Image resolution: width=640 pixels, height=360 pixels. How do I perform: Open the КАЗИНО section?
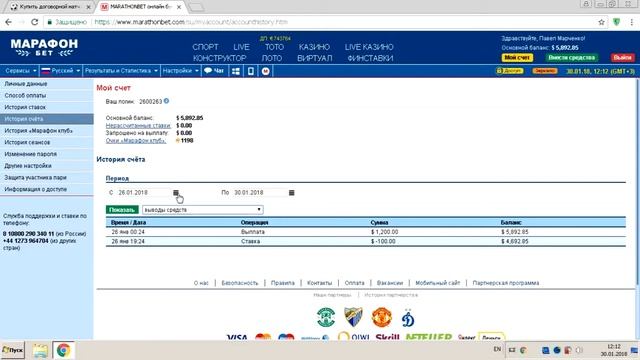coord(314,47)
